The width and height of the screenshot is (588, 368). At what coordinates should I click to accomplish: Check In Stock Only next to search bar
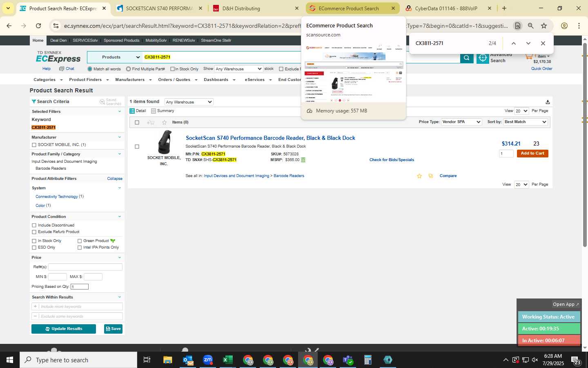pos(172,69)
